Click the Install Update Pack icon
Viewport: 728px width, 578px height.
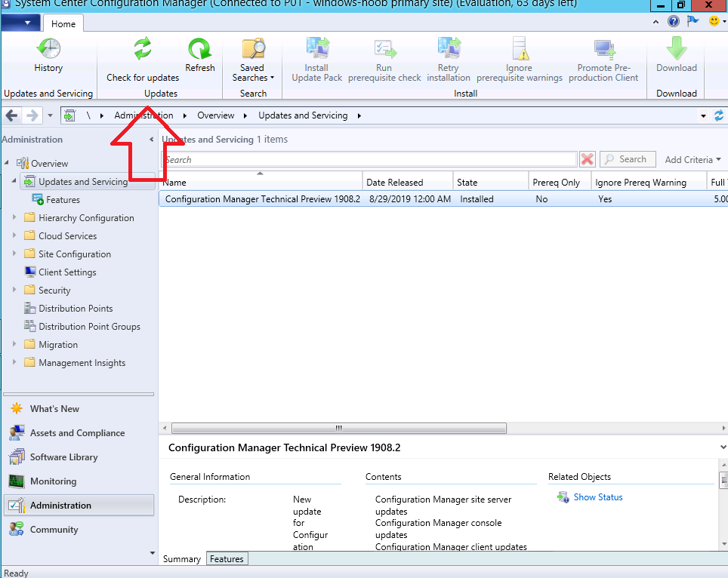[317, 49]
